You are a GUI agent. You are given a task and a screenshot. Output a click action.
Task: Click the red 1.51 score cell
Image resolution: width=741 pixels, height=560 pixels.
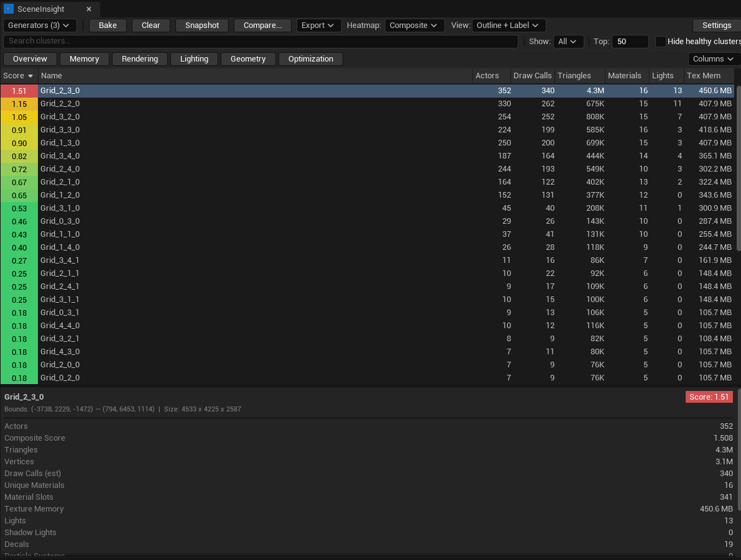(19, 91)
